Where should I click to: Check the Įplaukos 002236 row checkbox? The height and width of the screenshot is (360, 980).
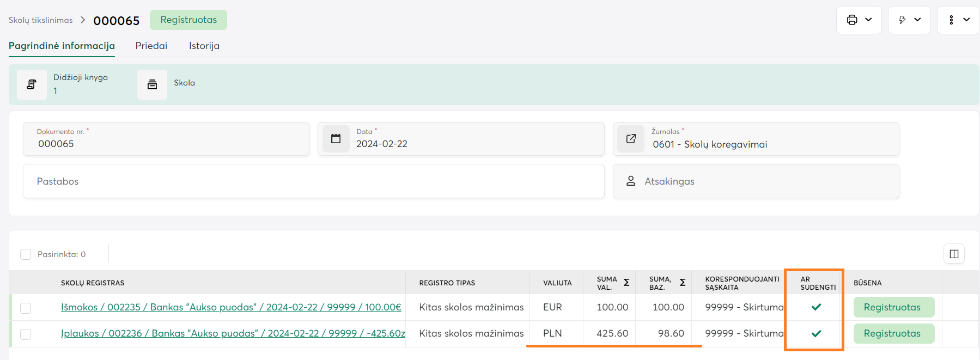click(26, 334)
